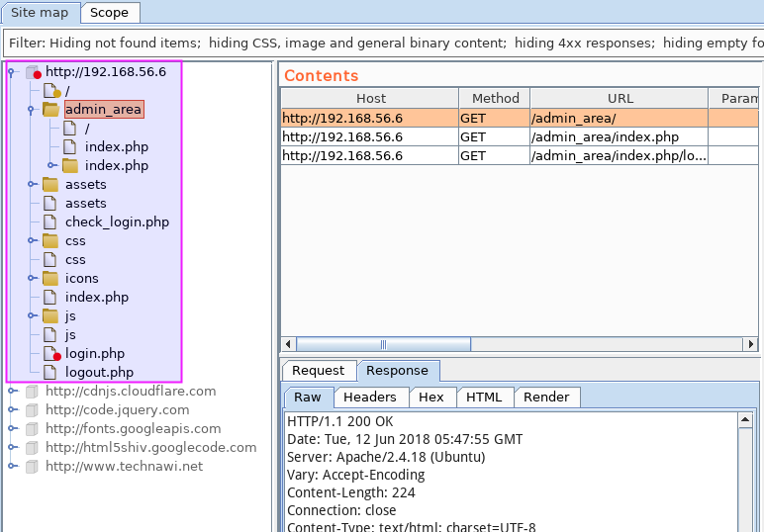Open the Headers response view tab
The width and height of the screenshot is (764, 532).
370,398
